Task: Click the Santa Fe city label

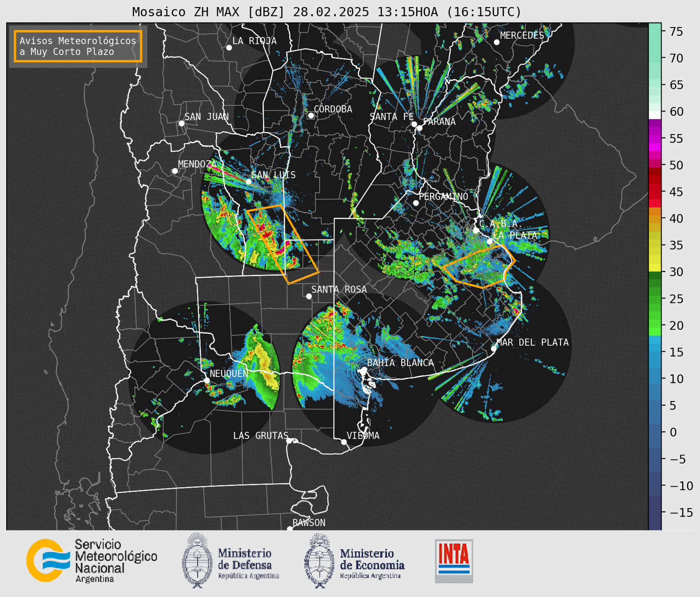Action: [392, 117]
